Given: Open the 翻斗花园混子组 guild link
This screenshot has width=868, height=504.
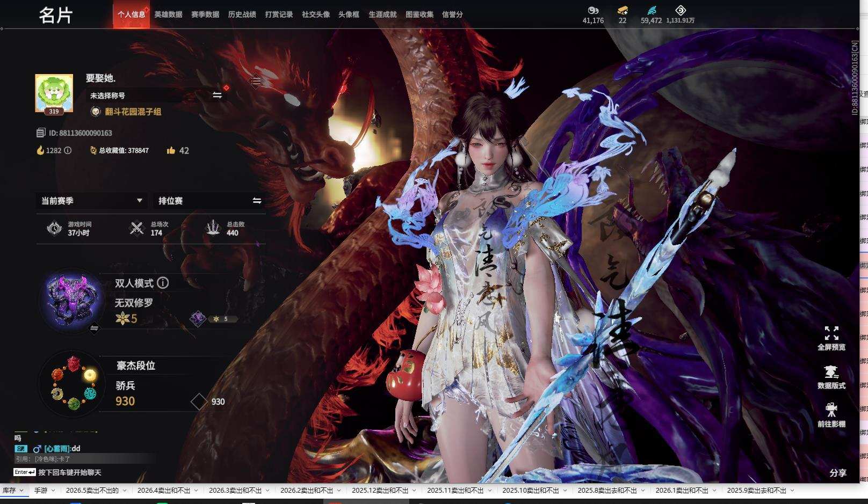Looking at the screenshot, I should [x=133, y=112].
